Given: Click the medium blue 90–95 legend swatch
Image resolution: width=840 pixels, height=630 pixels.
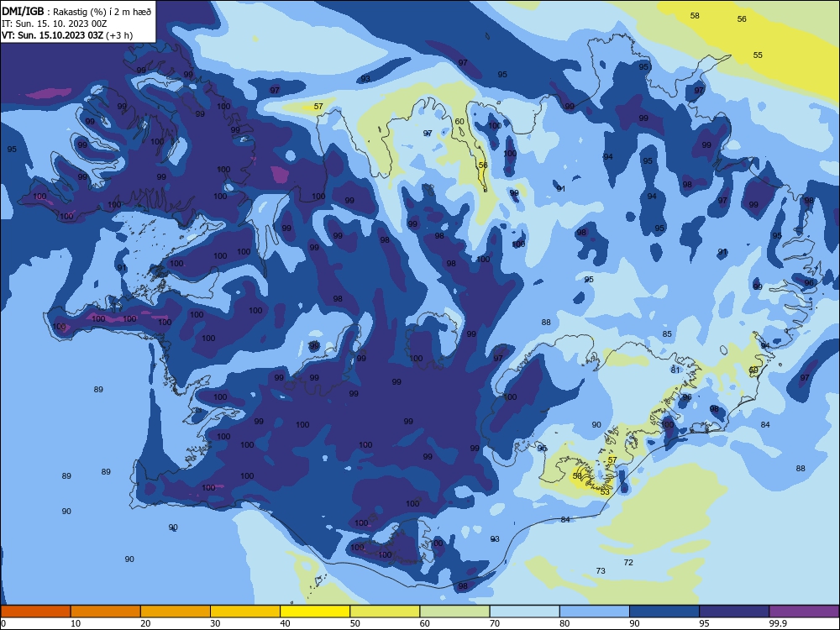Looking at the screenshot, I should click(664, 612).
